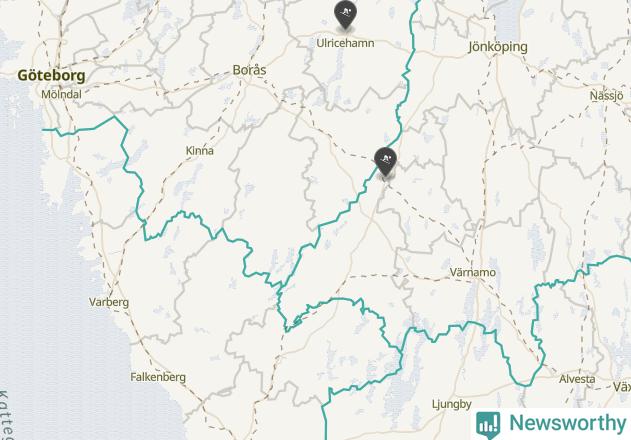
Task: Click the Nässjö town label
Action: point(606,96)
